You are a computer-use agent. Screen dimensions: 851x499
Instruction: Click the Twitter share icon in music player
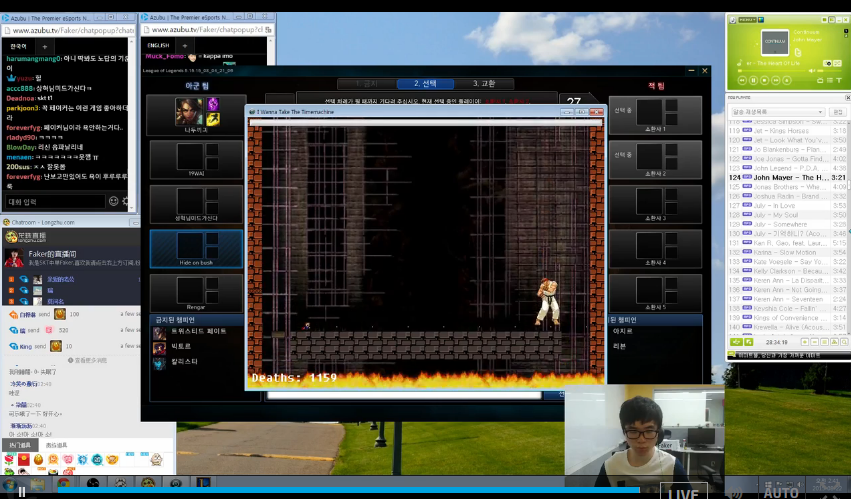click(x=798, y=53)
